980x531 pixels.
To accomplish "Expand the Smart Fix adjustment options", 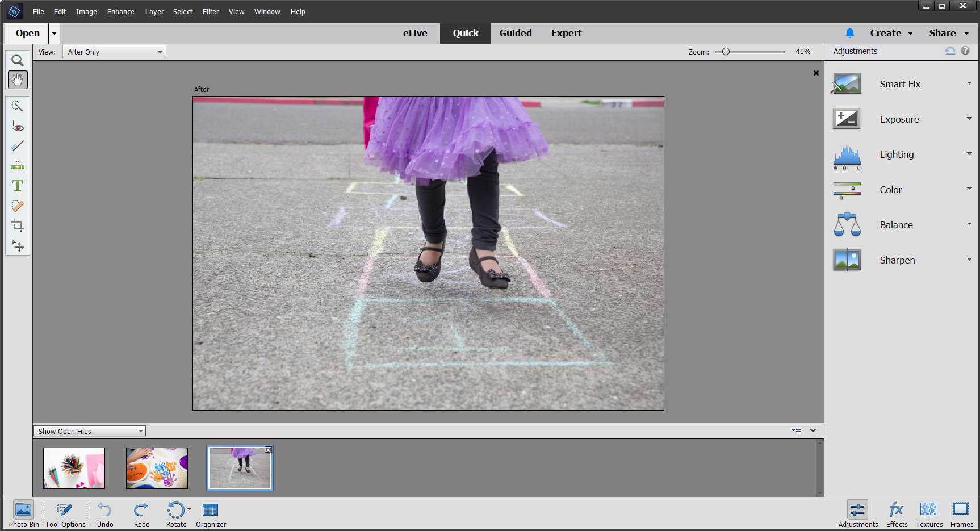I will pos(968,83).
